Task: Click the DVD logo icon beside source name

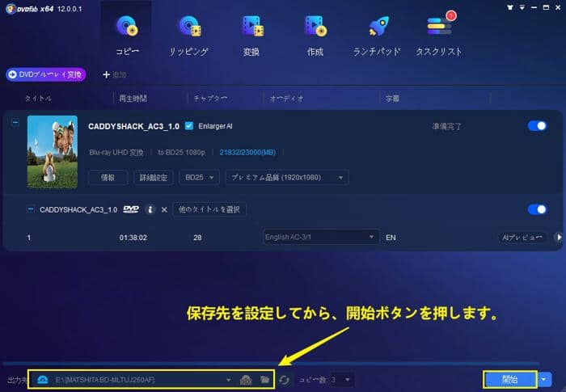Action: pyautogui.click(x=131, y=209)
